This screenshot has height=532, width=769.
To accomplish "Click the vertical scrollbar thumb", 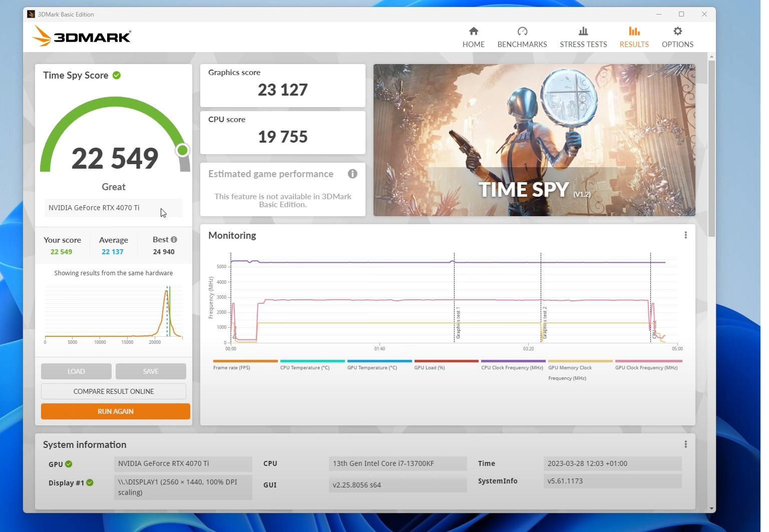I will point(711,149).
